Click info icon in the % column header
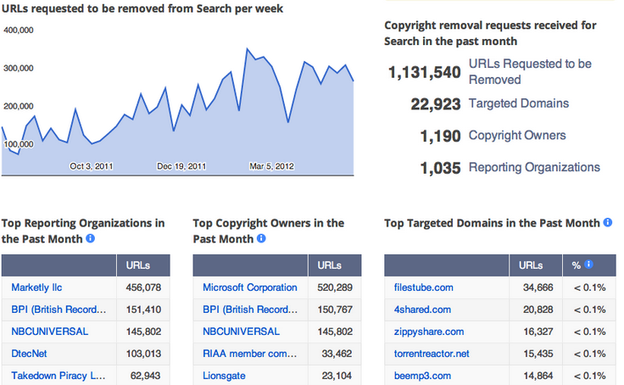This screenshot has width=624, height=385. click(x=589, y=264)
